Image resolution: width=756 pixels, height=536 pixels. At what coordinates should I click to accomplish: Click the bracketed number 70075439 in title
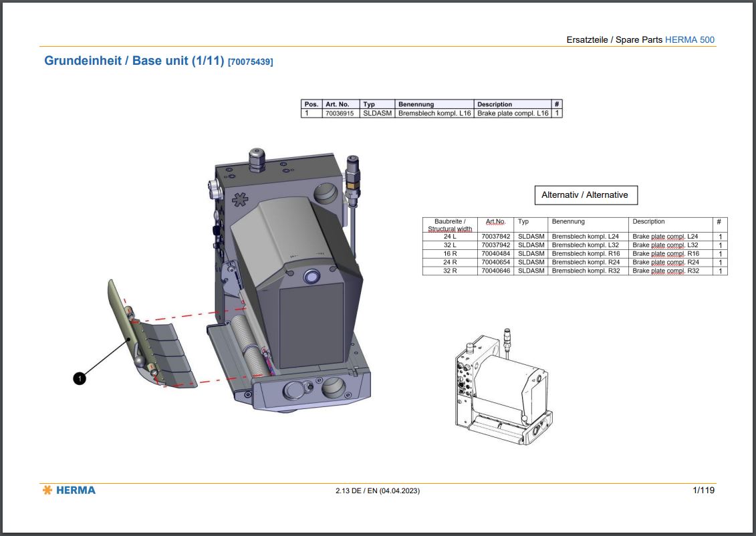pyautogui.click(x=251, y=62)
